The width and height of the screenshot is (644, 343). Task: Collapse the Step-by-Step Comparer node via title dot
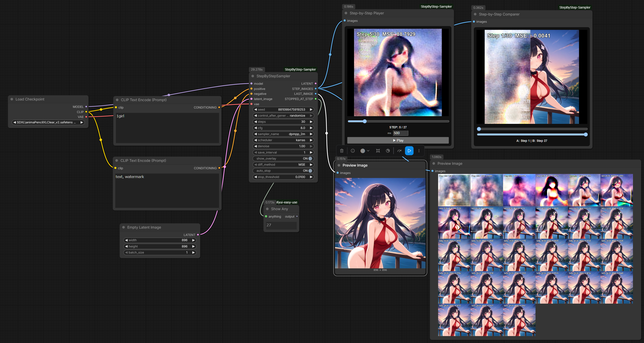pyautogui.click(x=475, y=14)
